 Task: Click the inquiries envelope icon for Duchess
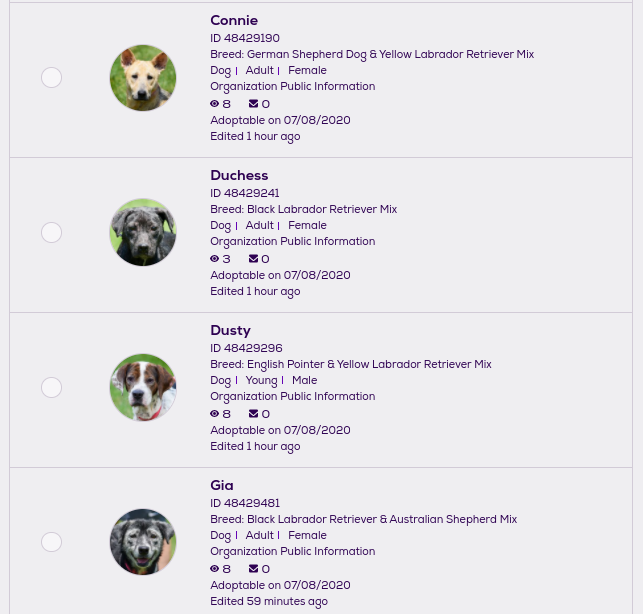[x=254, y=259]
